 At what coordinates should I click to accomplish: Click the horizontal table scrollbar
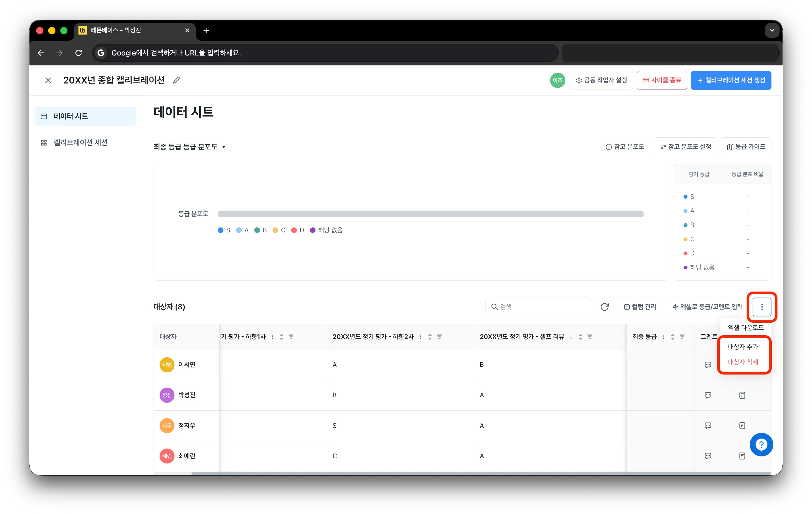(x=481, y=473)
